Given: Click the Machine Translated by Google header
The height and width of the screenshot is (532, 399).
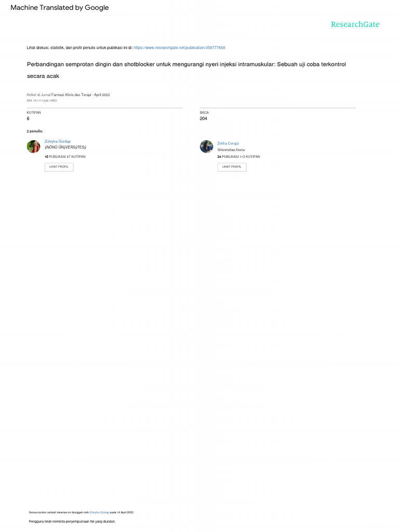Looking at the screenshot, I should click(x=60, y=7).
